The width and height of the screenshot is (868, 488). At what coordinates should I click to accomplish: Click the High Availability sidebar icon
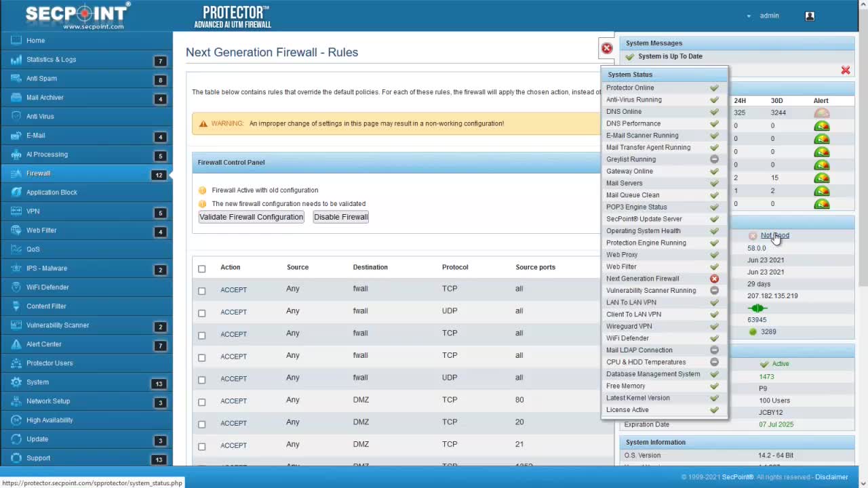[x=16, y=420]
